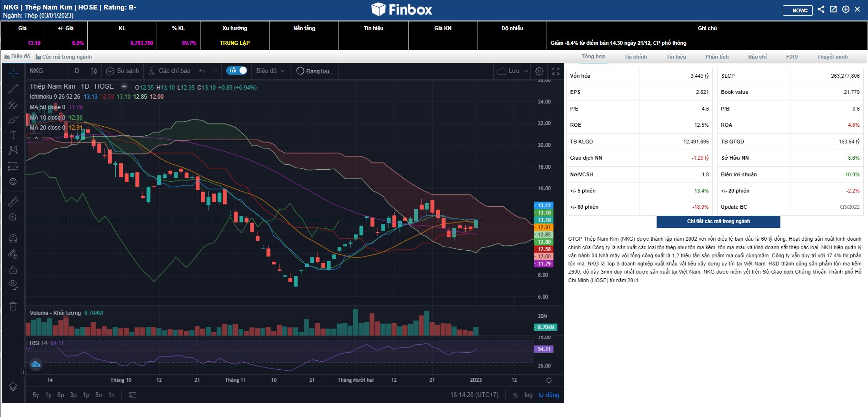
Task: Select the text annotation tool
Action: (13, 135)
